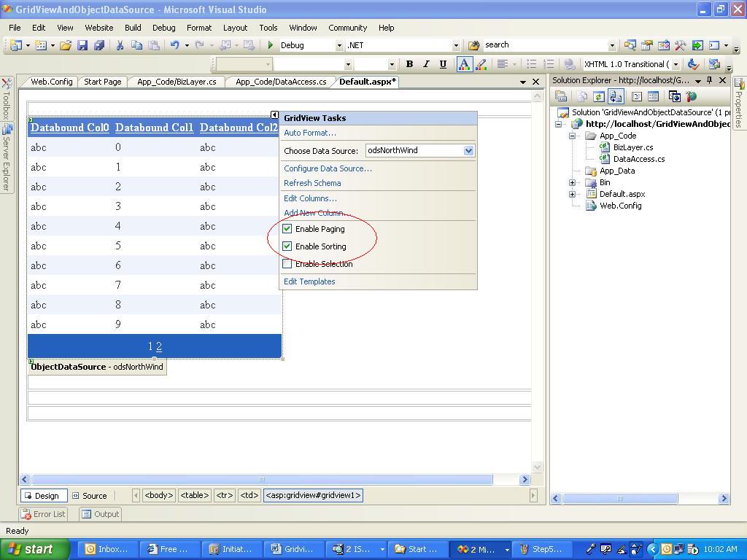Open the .NET platform dropdown
The image size is (747, 560).
pyautogui.click(x=456, y=46)
